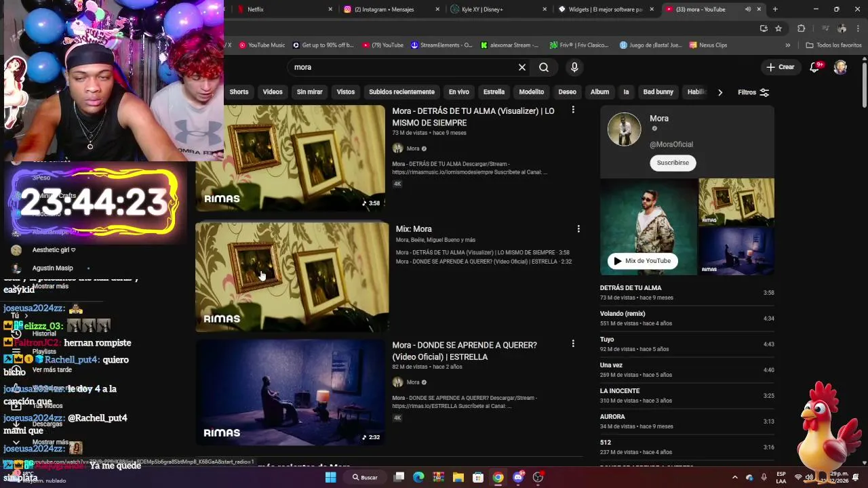Subscribe to the Mora channel
Viewport: 868px width, 488px height.
(673, 163)
